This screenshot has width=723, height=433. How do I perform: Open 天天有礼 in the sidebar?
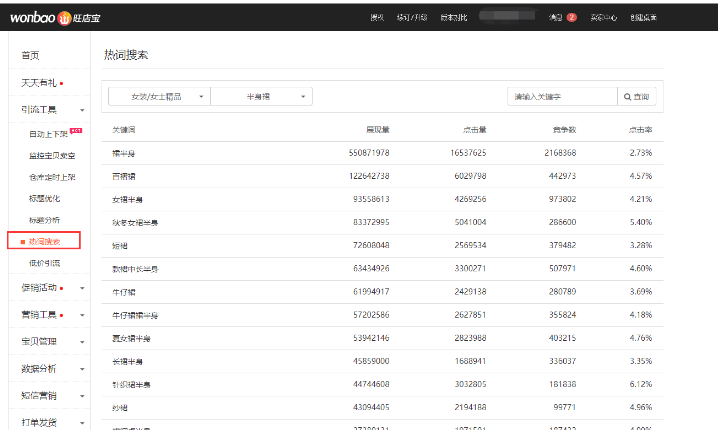coord(38,82)
